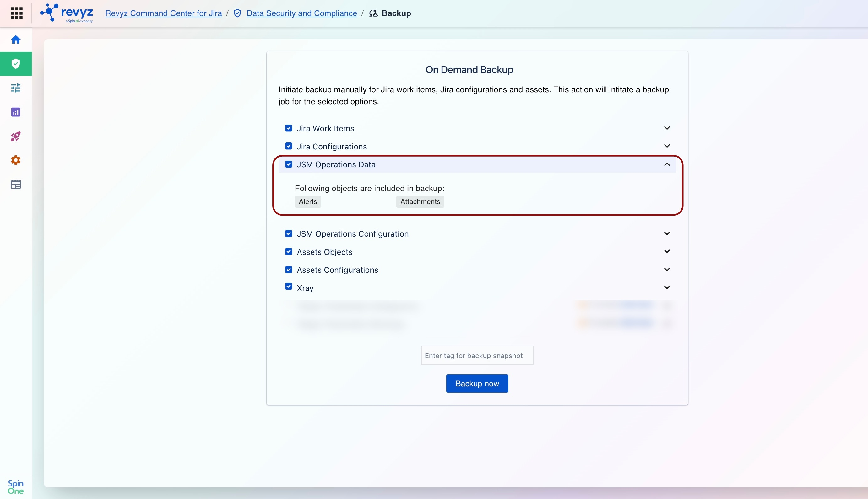Go to the Home sidebar icon
Viewport: 868px width, 499px height.
pos(16,40)
